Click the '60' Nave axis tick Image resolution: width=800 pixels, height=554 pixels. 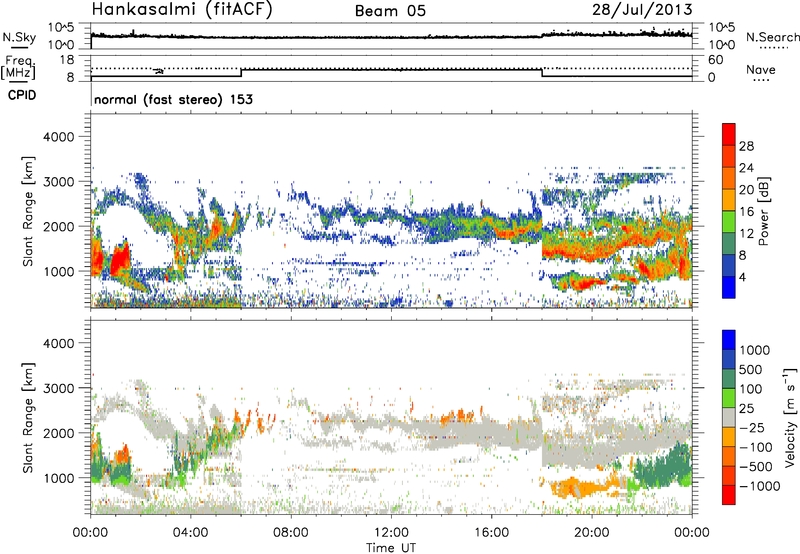(x=716, y=60)
